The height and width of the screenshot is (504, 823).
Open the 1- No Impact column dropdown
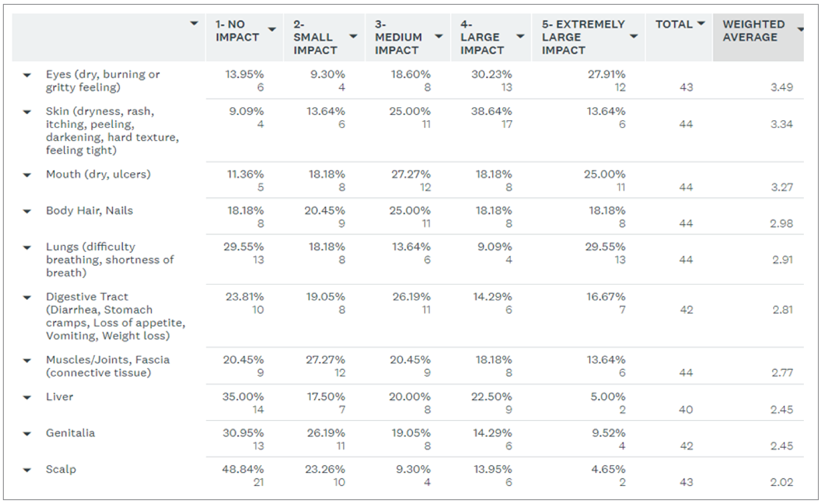coord(272,30)
